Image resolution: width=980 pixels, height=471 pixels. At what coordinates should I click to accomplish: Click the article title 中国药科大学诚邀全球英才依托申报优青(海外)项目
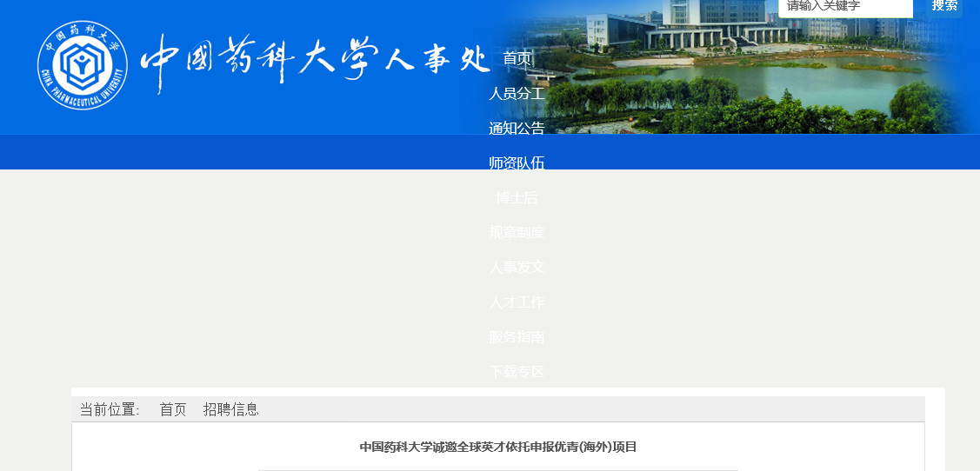click(498, 448)
